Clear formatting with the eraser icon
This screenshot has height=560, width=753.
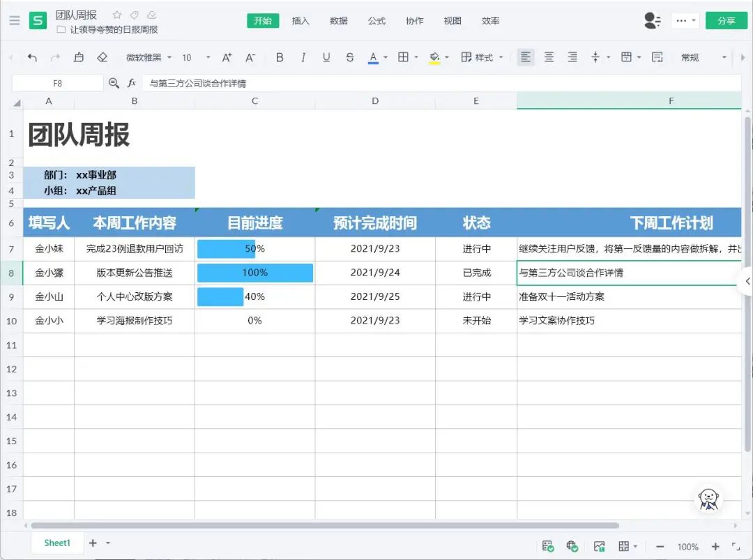[x=102, y=58]
